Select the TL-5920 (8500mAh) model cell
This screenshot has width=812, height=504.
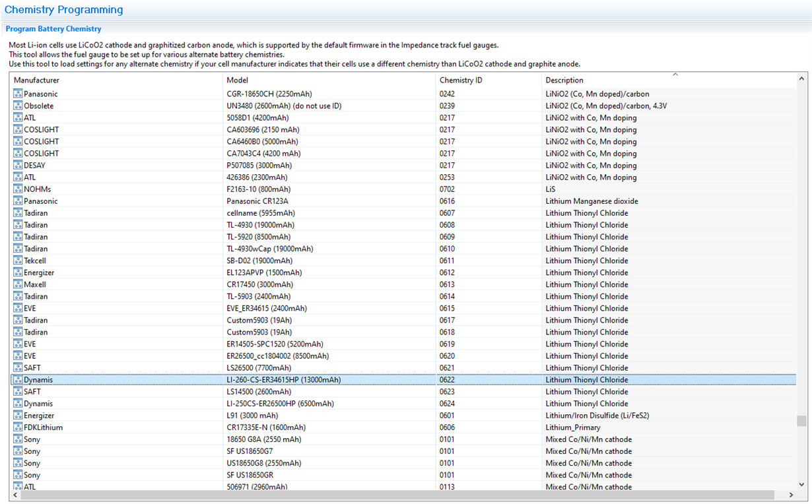[x=259, y=237]
